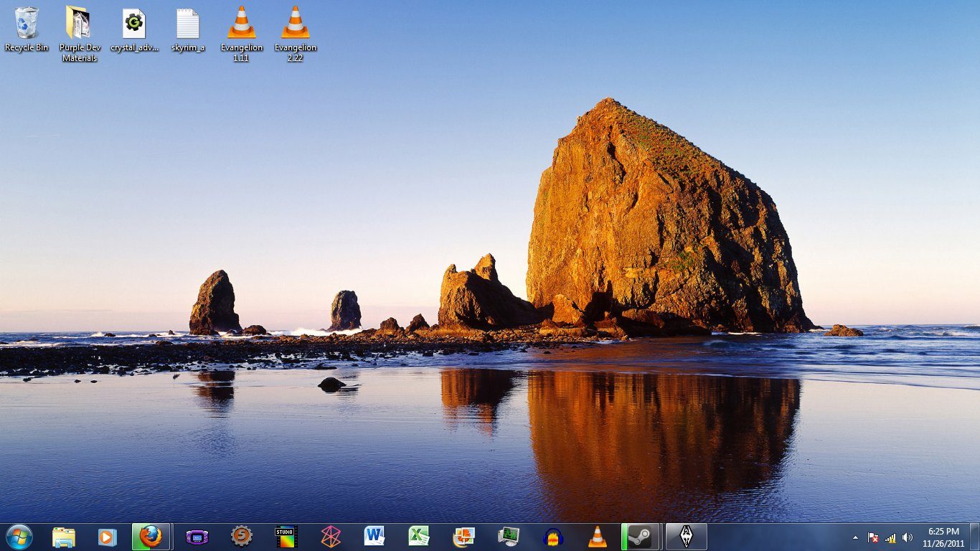Open Audacity from the taskbar
This screenshot has height=551, width=980.
point(552,537)
